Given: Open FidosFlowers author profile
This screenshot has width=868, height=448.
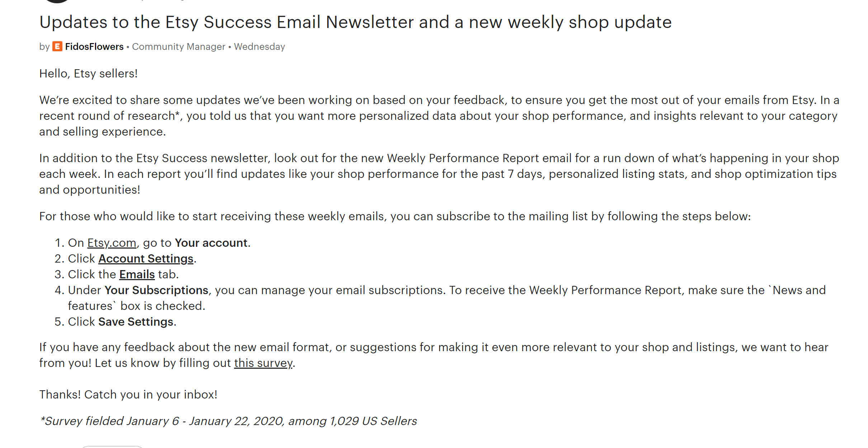Looking at the screenshot, I should (x=94, y=47).
